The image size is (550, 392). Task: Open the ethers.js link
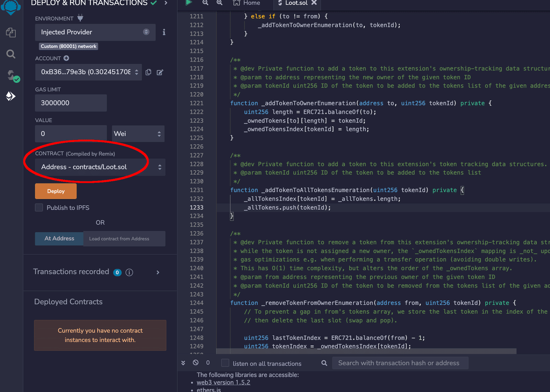pyautogui.click(x=209, y=389)
